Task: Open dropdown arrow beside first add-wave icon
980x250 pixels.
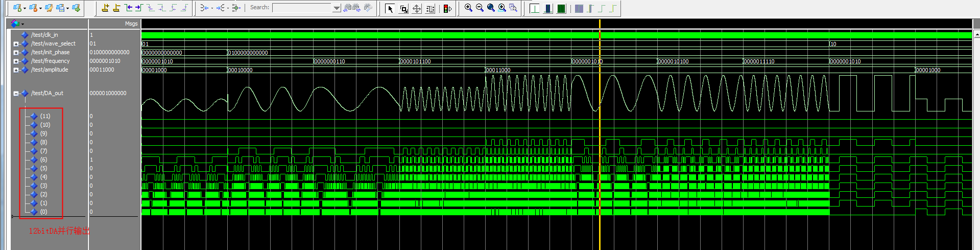Action: point(25,8)
